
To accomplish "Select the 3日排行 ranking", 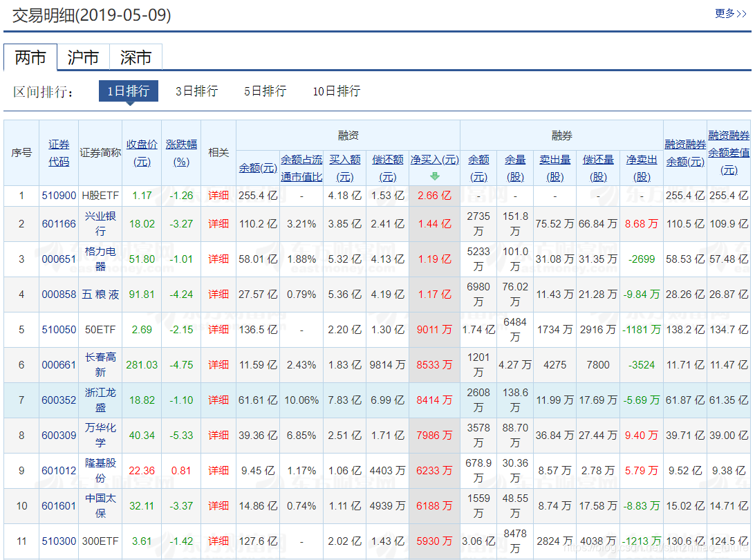I will tap(197, 91).
